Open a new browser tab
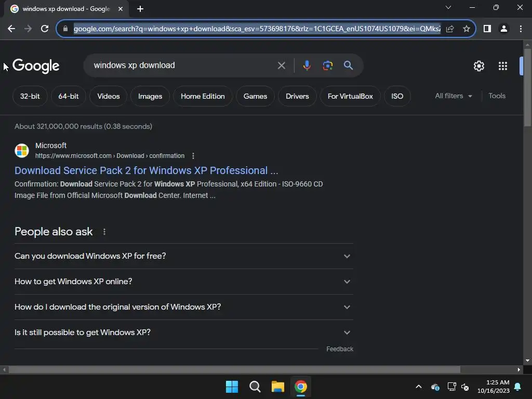The image size is (532, 399). (140, 9)
